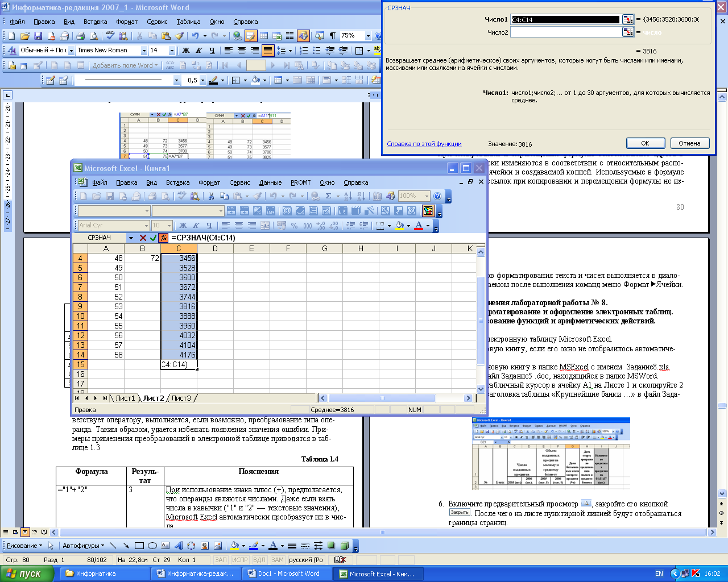Screen dimensions: 728x582
Task: Open Word menu Вставка
Action: point(95,22)
